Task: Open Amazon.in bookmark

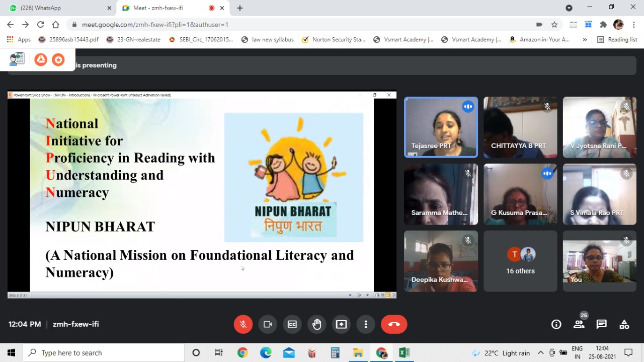Action: 539,39
